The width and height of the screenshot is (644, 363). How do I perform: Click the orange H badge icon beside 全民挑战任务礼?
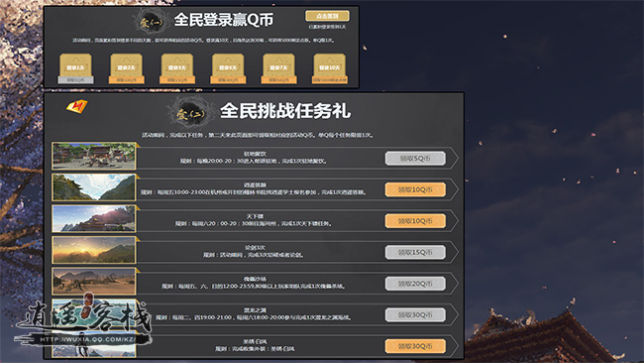click(x=77, y=106)
